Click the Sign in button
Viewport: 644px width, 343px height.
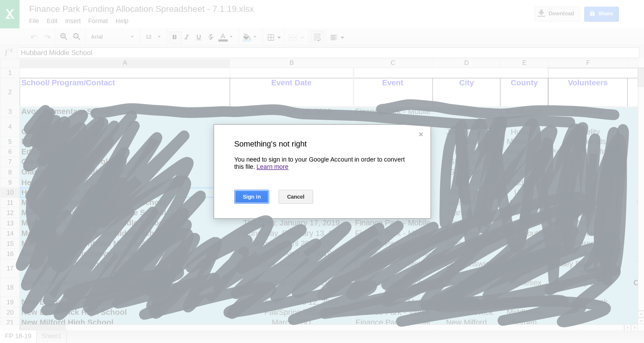(x=252, y=197)
